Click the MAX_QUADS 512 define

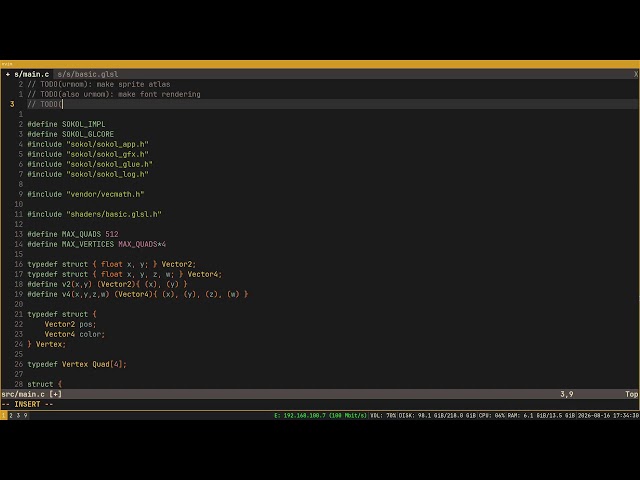tap(73, 234)
